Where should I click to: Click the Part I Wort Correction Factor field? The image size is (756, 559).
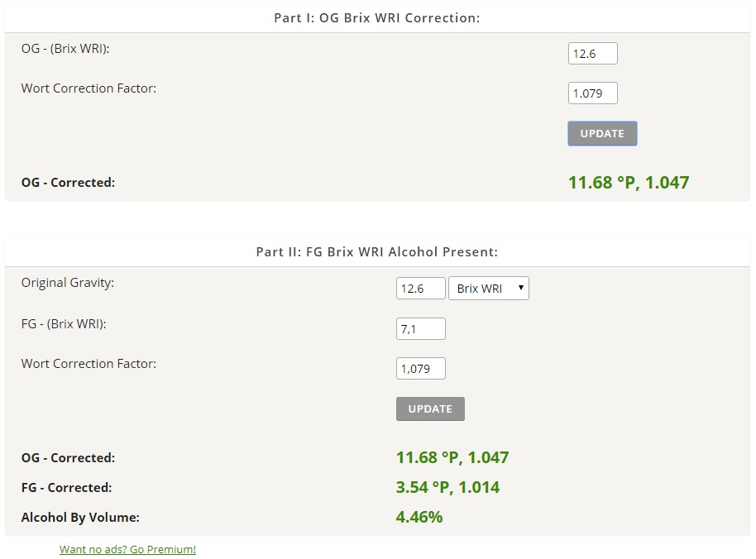[x=592, y=93]
